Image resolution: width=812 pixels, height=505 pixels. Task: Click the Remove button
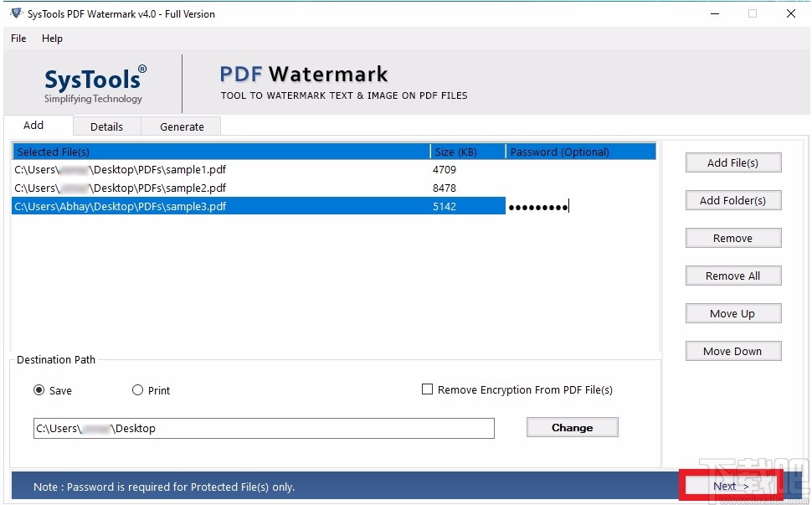point(732,238)
